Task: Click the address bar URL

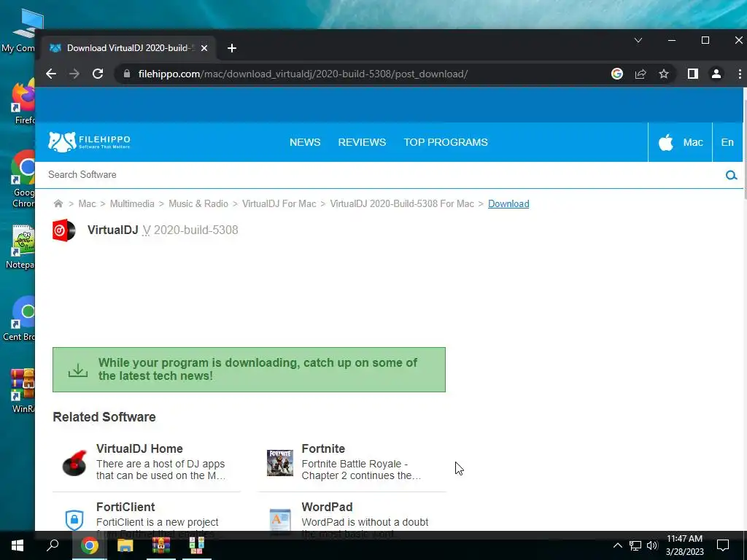Action: coord(303,74)
